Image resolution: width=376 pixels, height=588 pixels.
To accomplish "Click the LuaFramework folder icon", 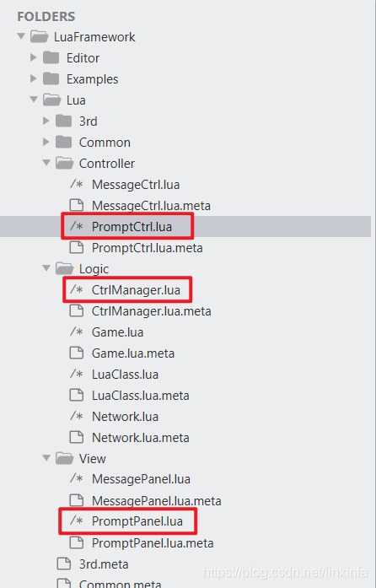I will (x=39, y=37).
